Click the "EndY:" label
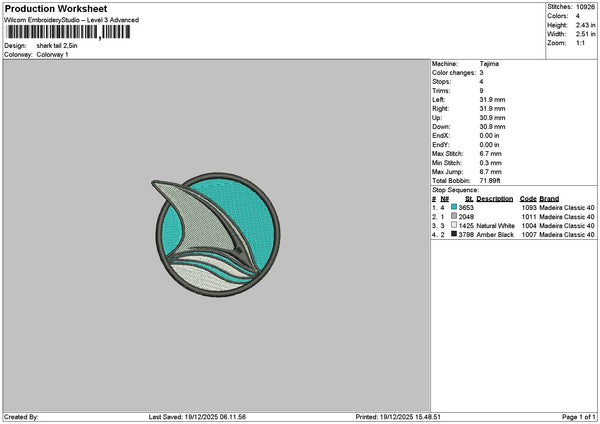 [441, 145]
